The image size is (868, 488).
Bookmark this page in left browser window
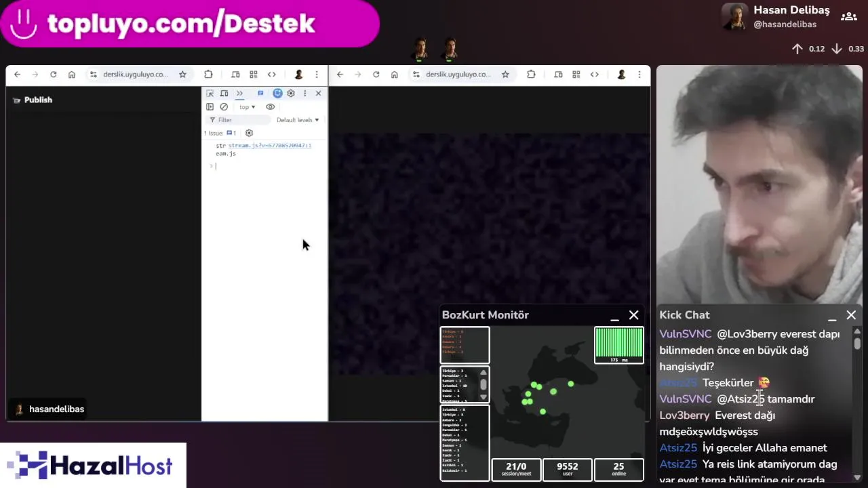tap(182, 75)
